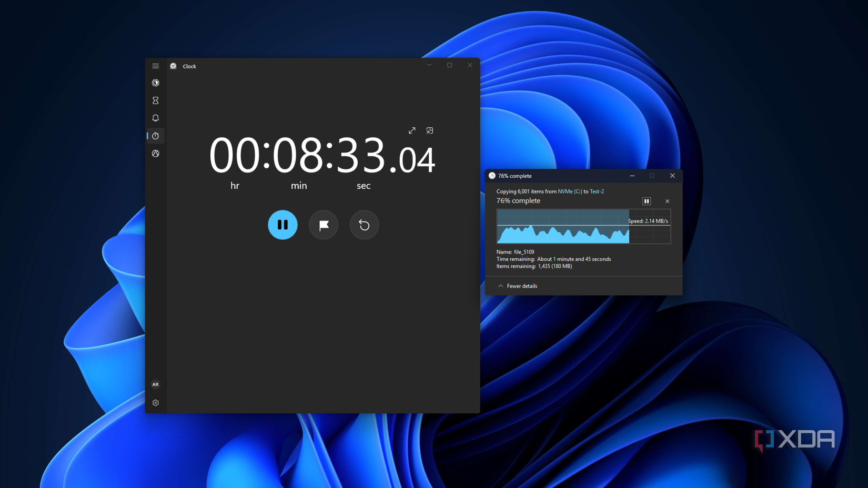Screen dimensions: 868x488
Task: Click the 'Speed: 2.14 MB/s' label
Action: point(648,221)
